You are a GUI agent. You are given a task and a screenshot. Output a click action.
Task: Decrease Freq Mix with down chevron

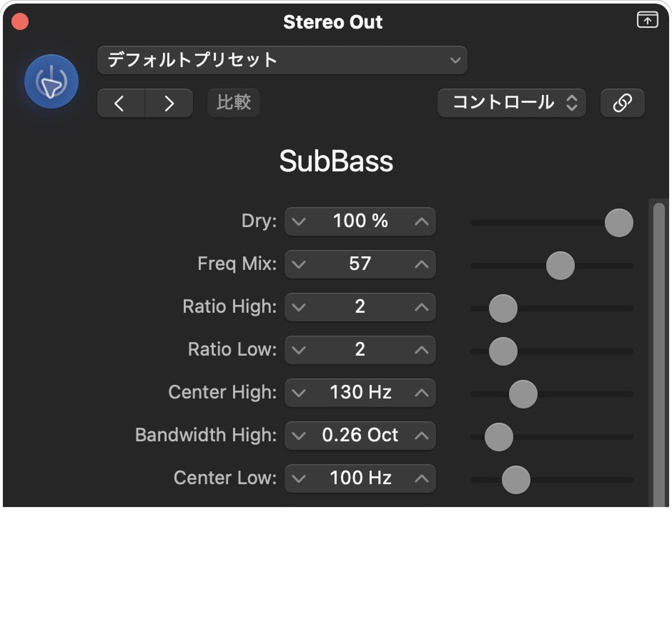[x=299, y=264]
